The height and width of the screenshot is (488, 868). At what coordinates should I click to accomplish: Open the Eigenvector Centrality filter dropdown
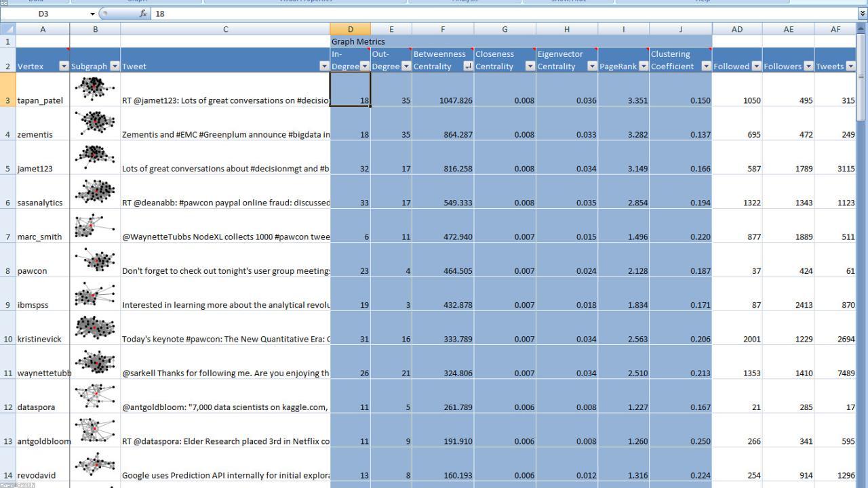coord(592,66)
